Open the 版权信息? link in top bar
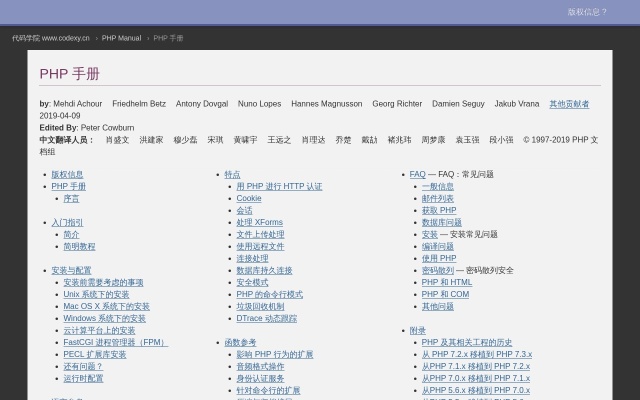The image size is (640, 400). (x=587, y=12)
